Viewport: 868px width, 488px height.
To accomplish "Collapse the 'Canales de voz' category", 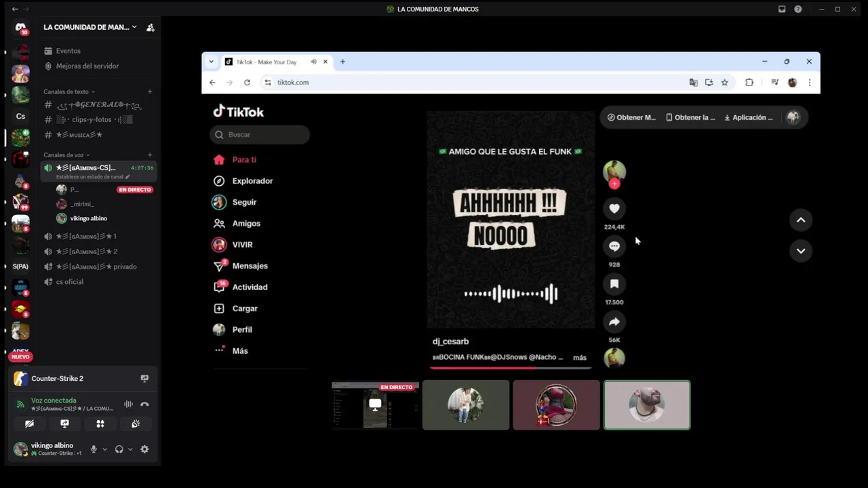I will pyautogui.click(x=66, y=155).
